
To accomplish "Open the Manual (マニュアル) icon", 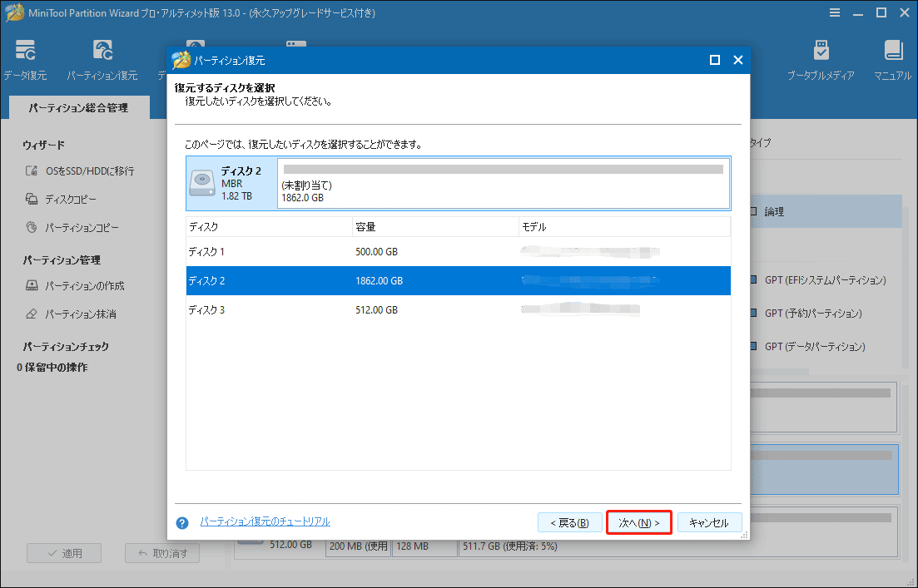I will click(892, 60).
